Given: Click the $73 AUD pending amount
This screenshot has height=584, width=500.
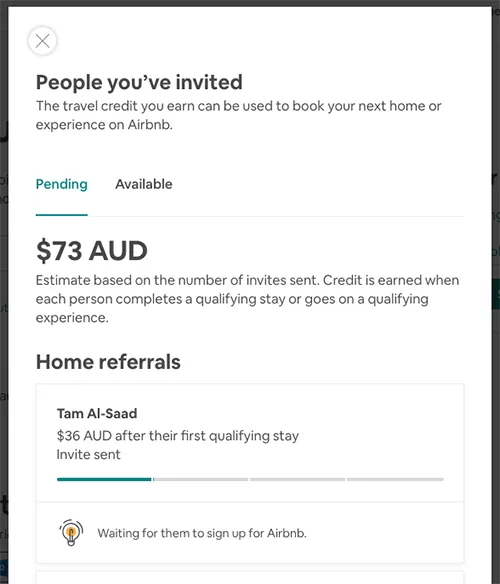Looking at the screenshot, I should click(92, 251).
